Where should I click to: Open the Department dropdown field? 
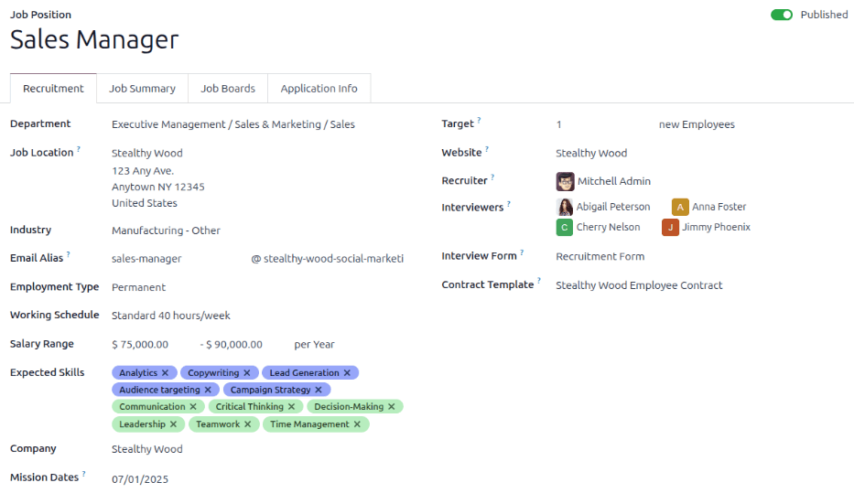(x=233, y=124)
